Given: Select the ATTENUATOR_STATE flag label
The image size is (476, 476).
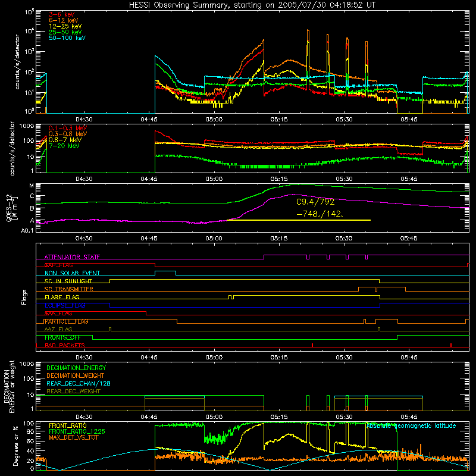Looking at the screenshot, I should tap(72, 257).
